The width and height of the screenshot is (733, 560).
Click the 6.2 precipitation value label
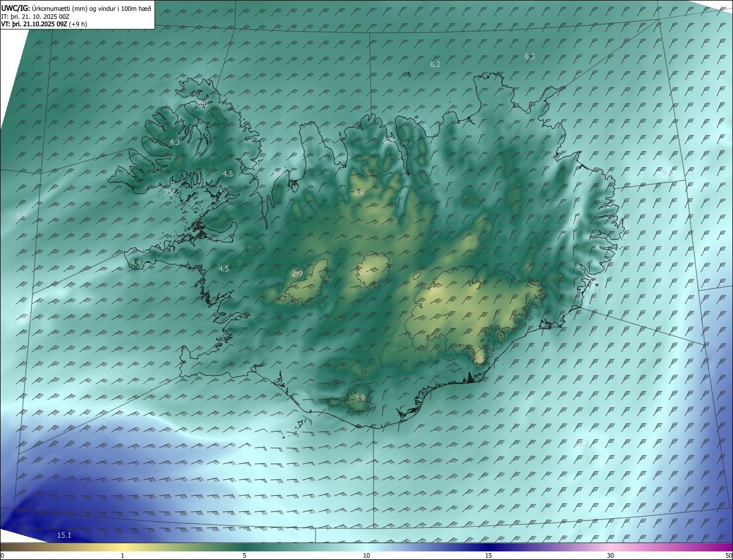pyautogui.click(x=435, y=65)
